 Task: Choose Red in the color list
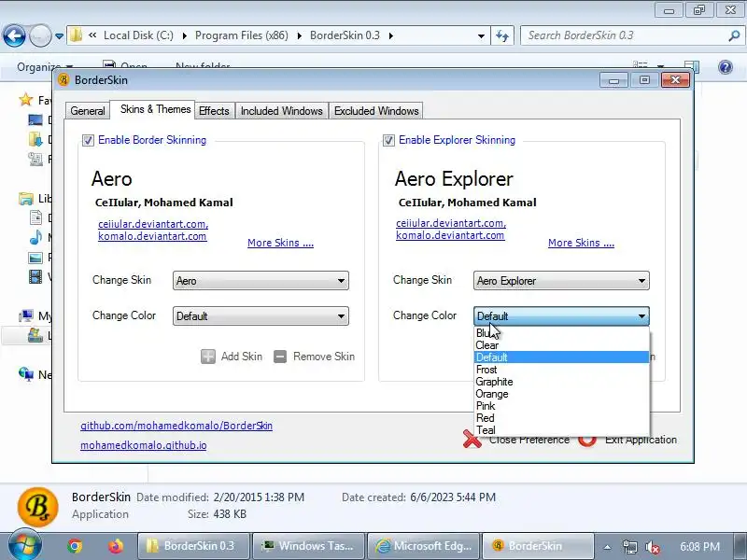[562, 418]
